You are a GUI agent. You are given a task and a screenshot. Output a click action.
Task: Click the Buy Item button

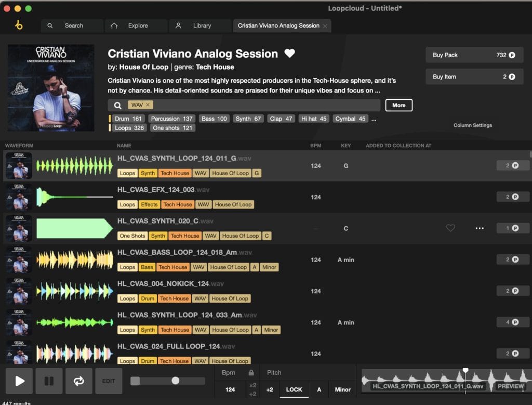pos(474,77)
